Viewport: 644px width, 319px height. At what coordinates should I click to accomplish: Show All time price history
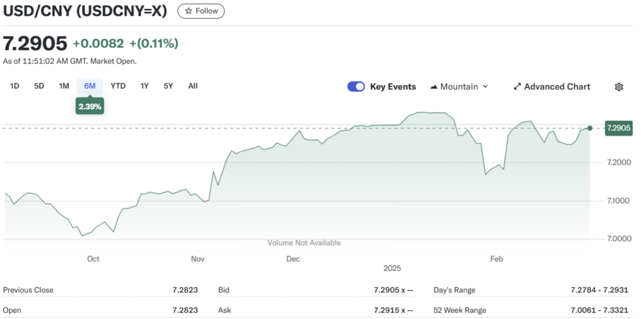[193, 86]
